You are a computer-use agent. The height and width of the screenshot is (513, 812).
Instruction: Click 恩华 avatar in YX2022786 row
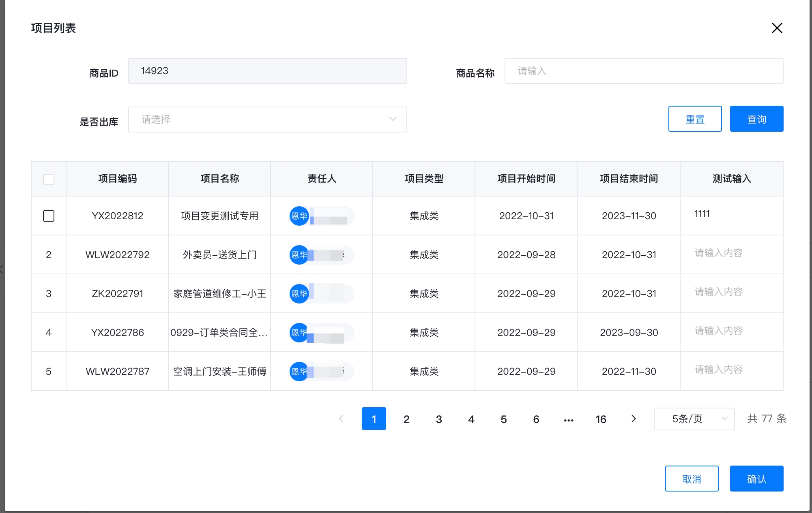coord(299,333)
